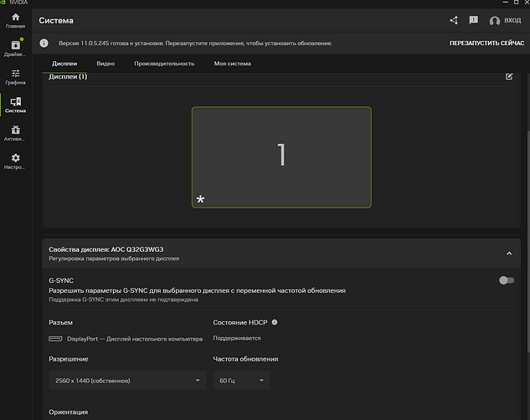
Task: Open the Моя система tab
Action: (x=232, y=64)
